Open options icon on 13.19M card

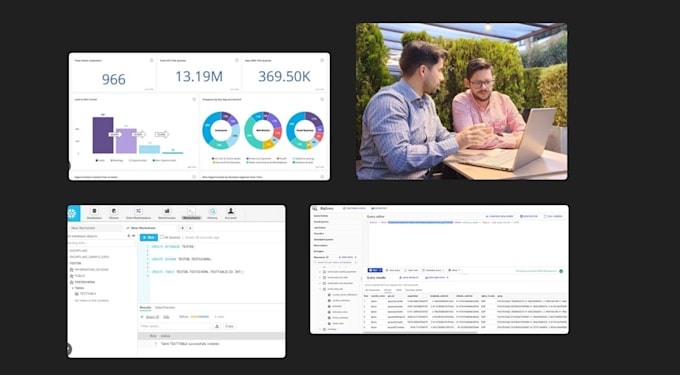[x=236, y=60]
